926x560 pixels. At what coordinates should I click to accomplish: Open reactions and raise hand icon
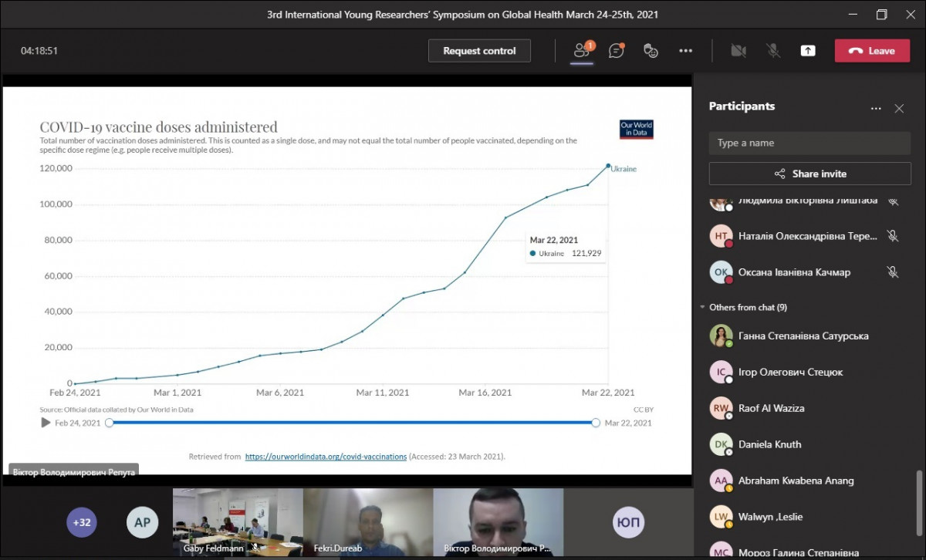coord(651,51)
